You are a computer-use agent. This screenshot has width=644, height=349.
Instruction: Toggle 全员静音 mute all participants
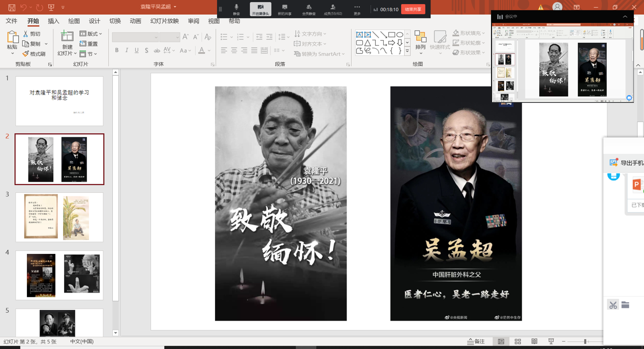coord(309,9)
